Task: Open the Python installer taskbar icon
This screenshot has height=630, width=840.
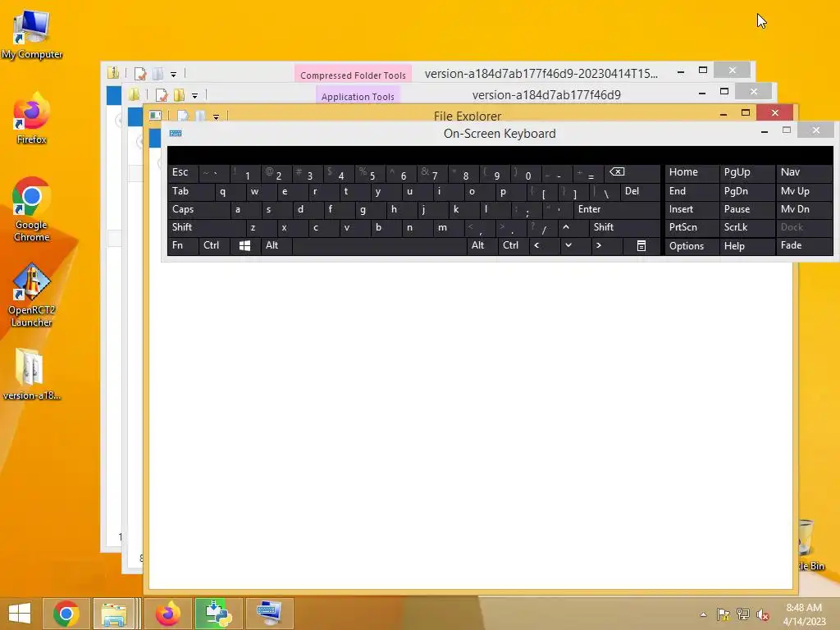Action: [218, 614]
